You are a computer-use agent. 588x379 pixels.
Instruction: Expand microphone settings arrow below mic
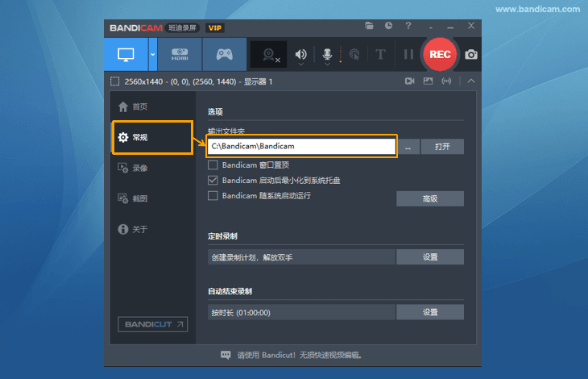[327, 65]
